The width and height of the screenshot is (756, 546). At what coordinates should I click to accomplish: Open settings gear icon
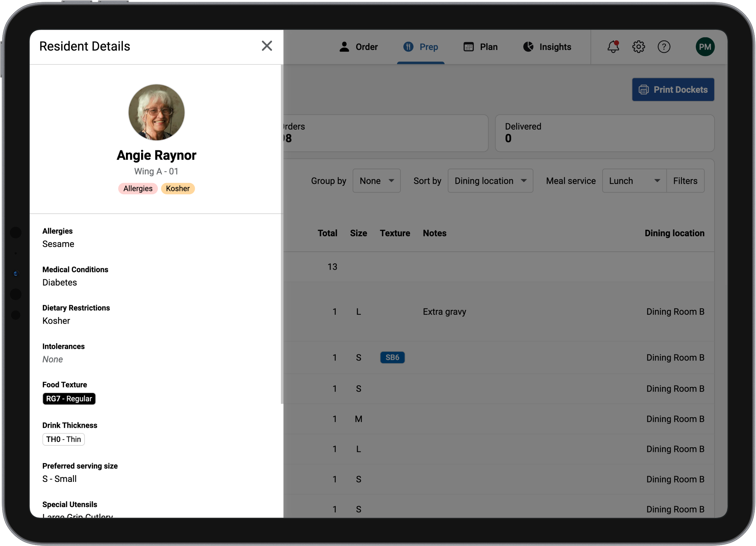point(639,47)
